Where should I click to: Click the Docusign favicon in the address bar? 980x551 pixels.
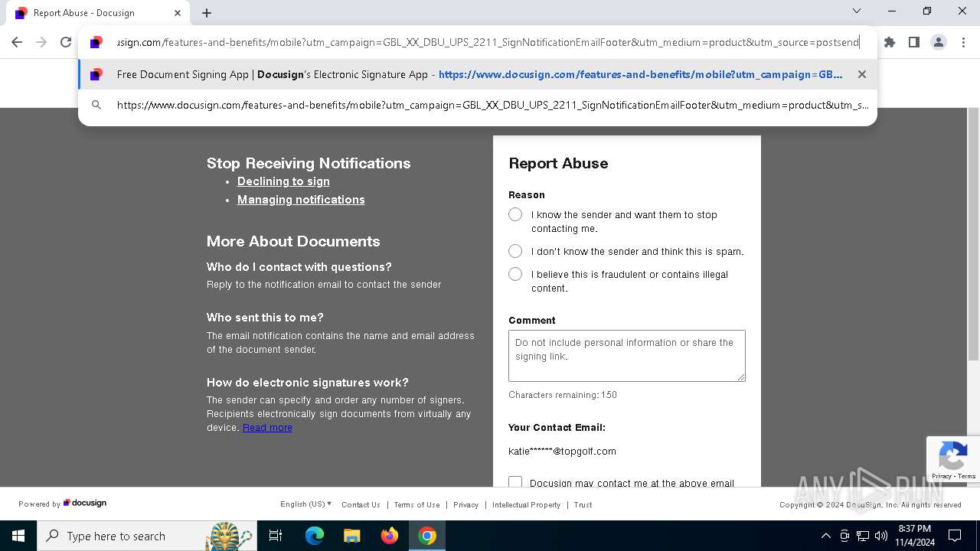(96, 42)
